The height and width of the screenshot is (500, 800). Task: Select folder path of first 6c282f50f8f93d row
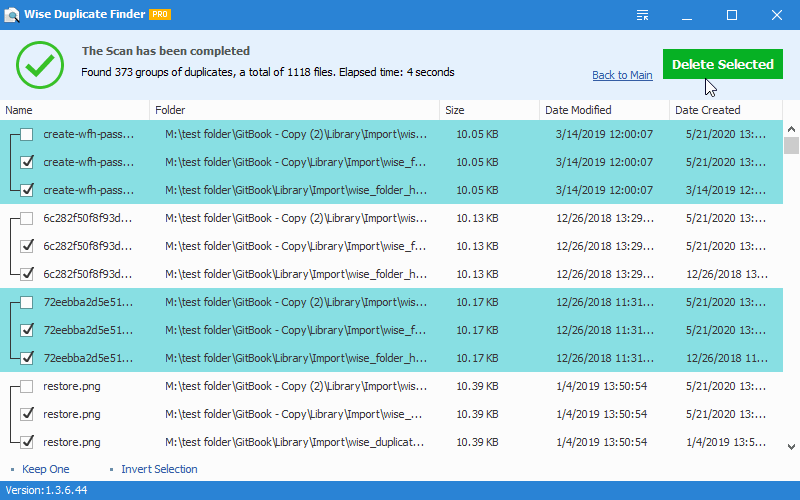click(296, 218)
